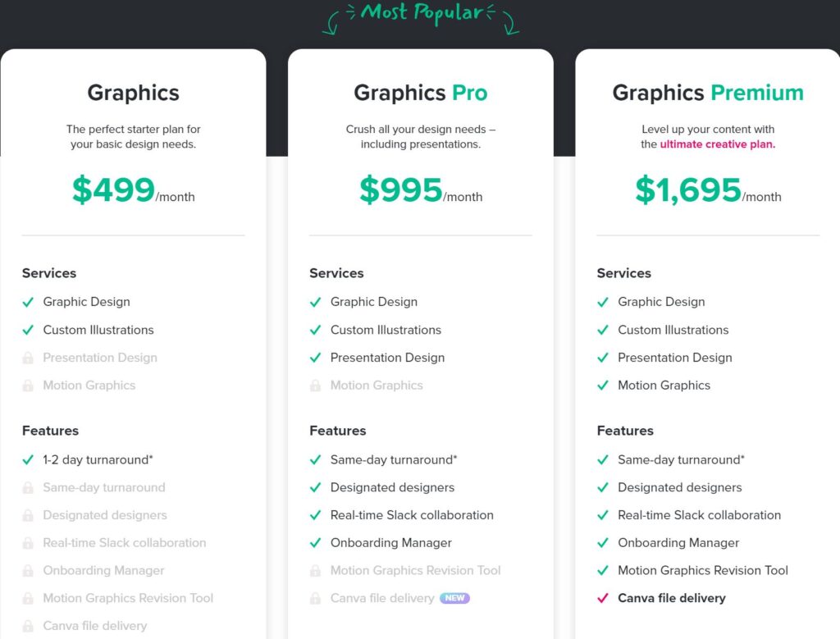Click the Graphics Premium plan title
Image resolution: width=840 pixels, height=639 pixels.
[x=707, y=93]
